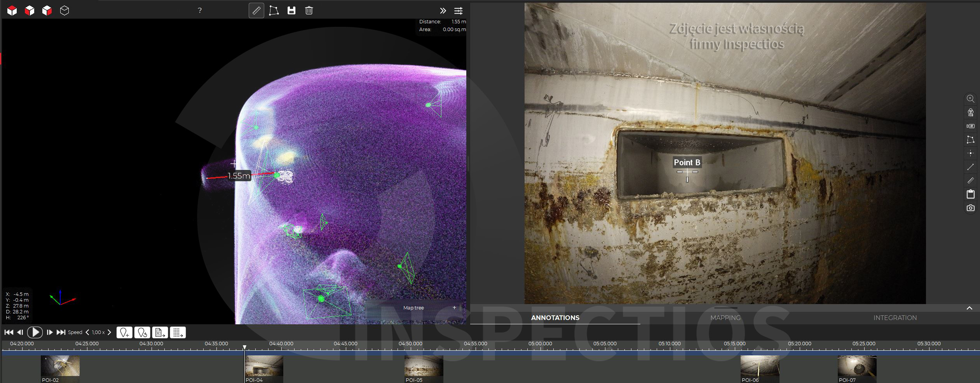Open the question mark help
980x383 pixels.
click(x=200, y=10)
